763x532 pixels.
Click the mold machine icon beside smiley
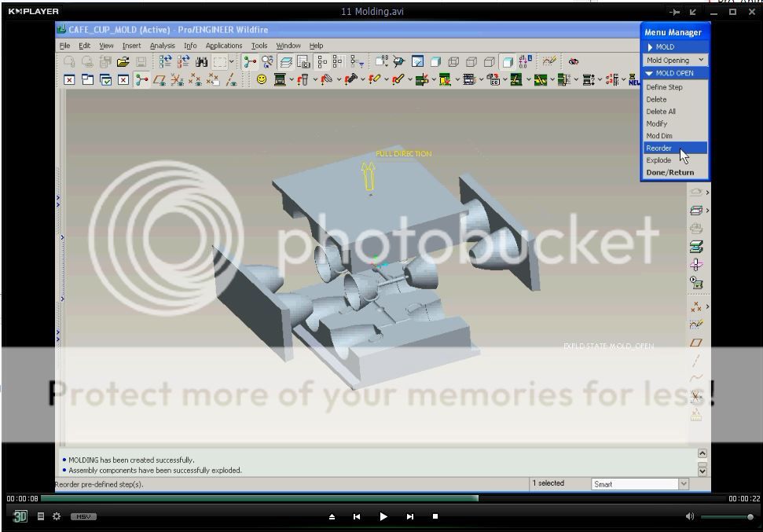pos(280,79)
